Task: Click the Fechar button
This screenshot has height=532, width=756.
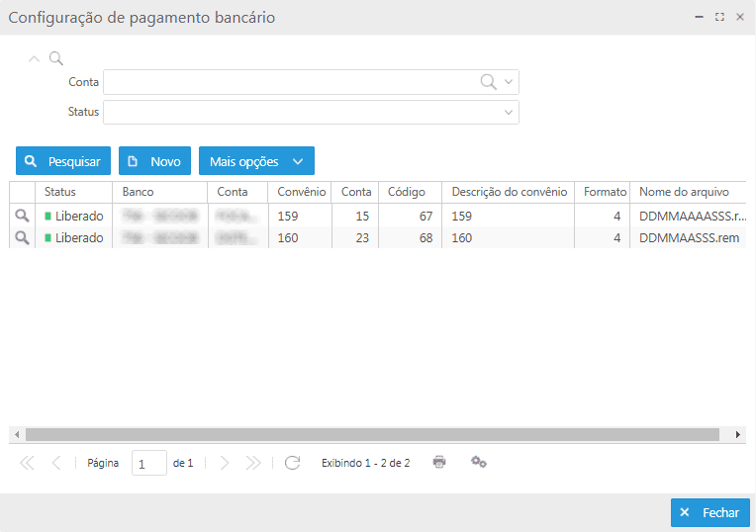Action: pyautogui.click(x=709, y=512)
